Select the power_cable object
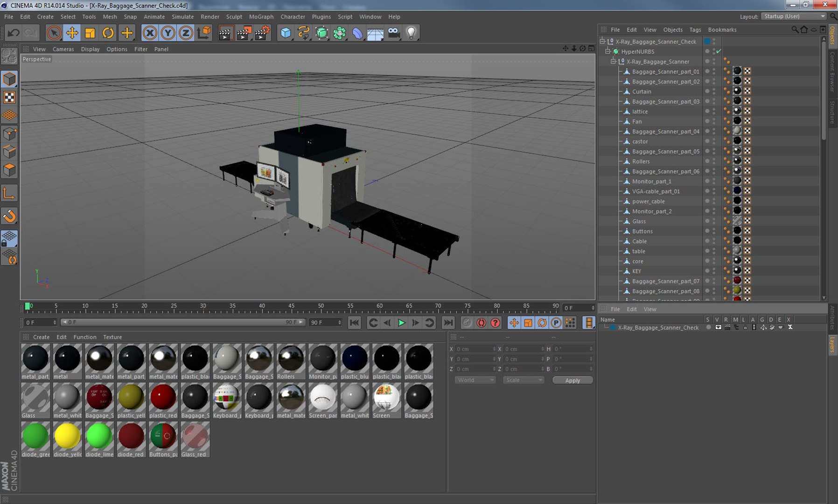The width and height of the screenshot is (838, 504). (648, 202)
